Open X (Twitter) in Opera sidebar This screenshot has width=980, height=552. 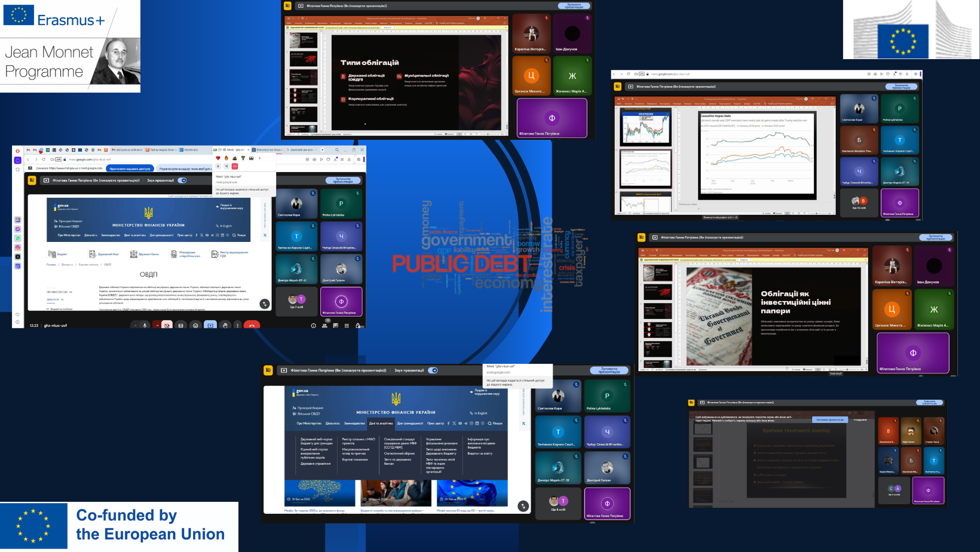pyautogui.click(x=18, y=257)
